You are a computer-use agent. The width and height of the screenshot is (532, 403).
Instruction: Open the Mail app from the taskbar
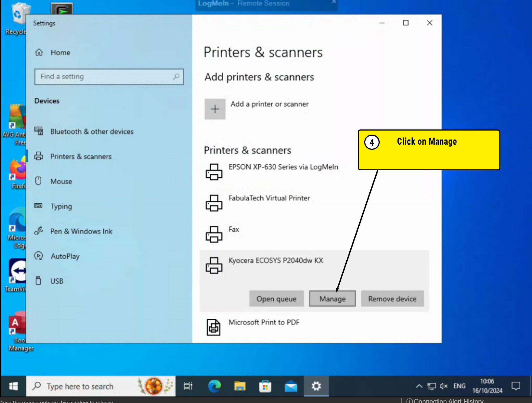[x=291, y=386]
